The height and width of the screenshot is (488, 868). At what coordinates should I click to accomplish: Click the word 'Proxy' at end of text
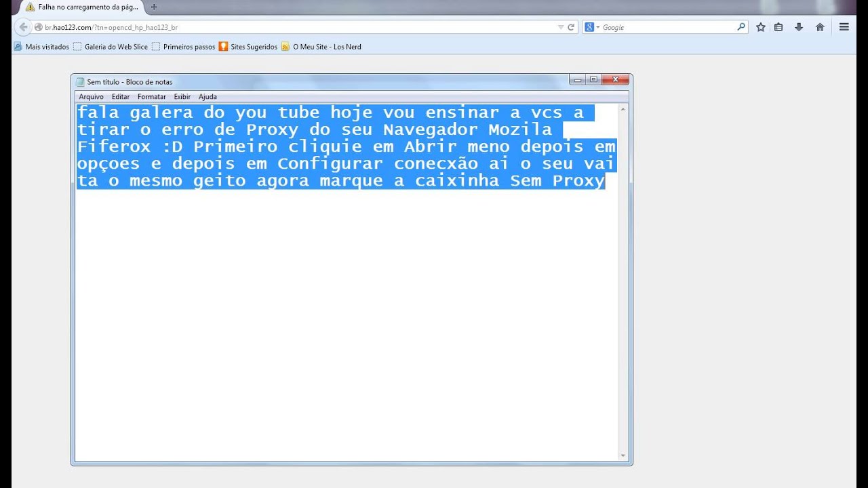coord(578,181)
